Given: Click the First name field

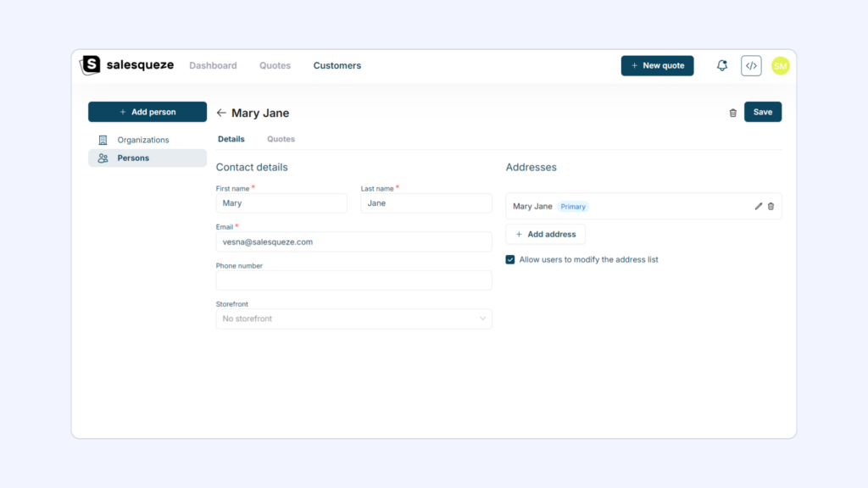Looking at the screenshot, I should point(281,203).
